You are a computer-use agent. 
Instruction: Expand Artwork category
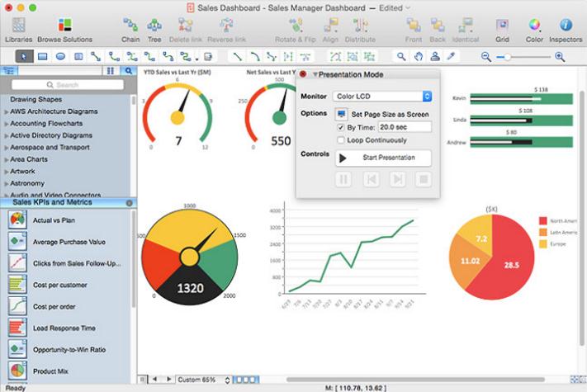[x=7, y=172]
